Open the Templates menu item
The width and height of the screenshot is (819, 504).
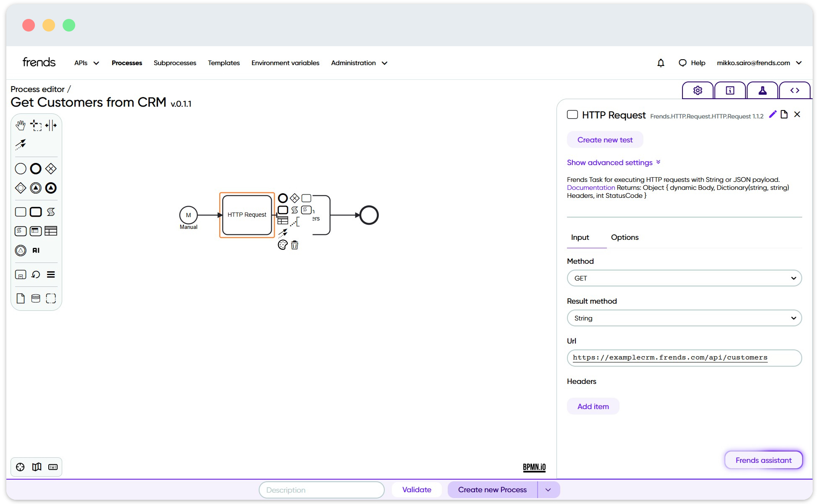(x=223, y=63)
